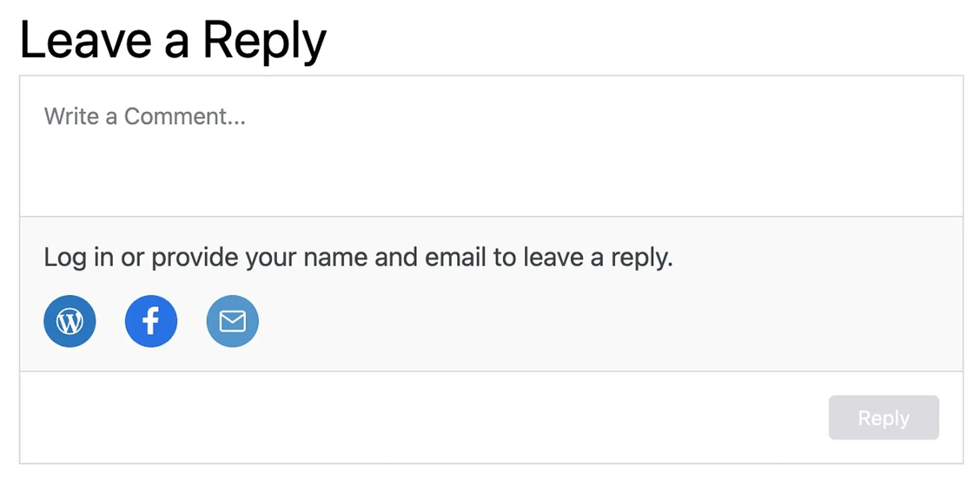Click the login instruction text
This screenshot has width=980, height=484.
tap(358, 257)
